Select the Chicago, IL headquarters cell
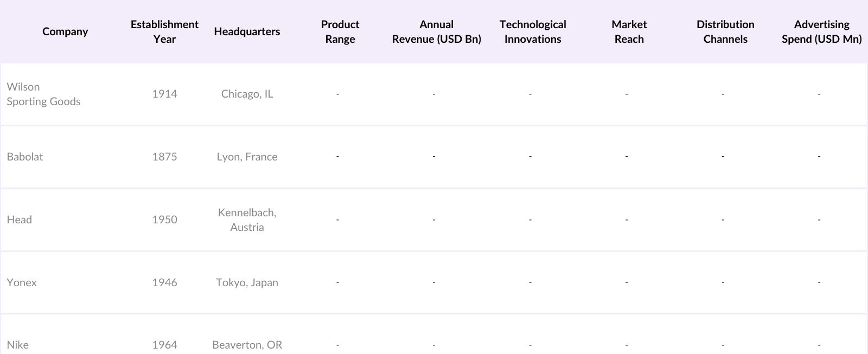The width and height of the screenshot is (868, 354). 247,94
